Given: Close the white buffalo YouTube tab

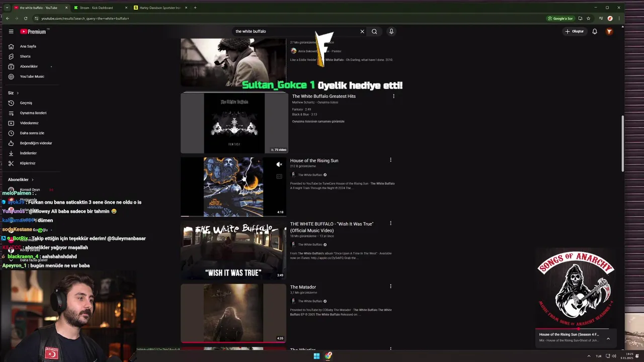Looking at the screenshot, I should click(x=65, y=8).
